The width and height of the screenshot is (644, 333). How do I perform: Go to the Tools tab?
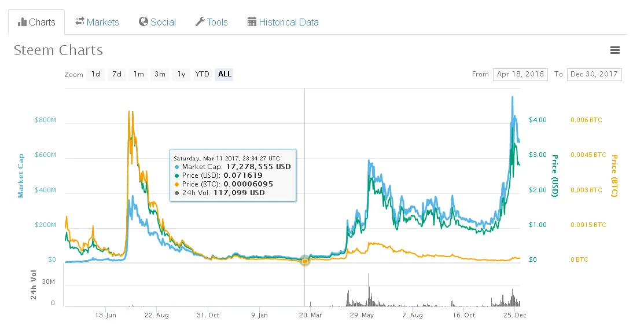(x=212, y=22)
